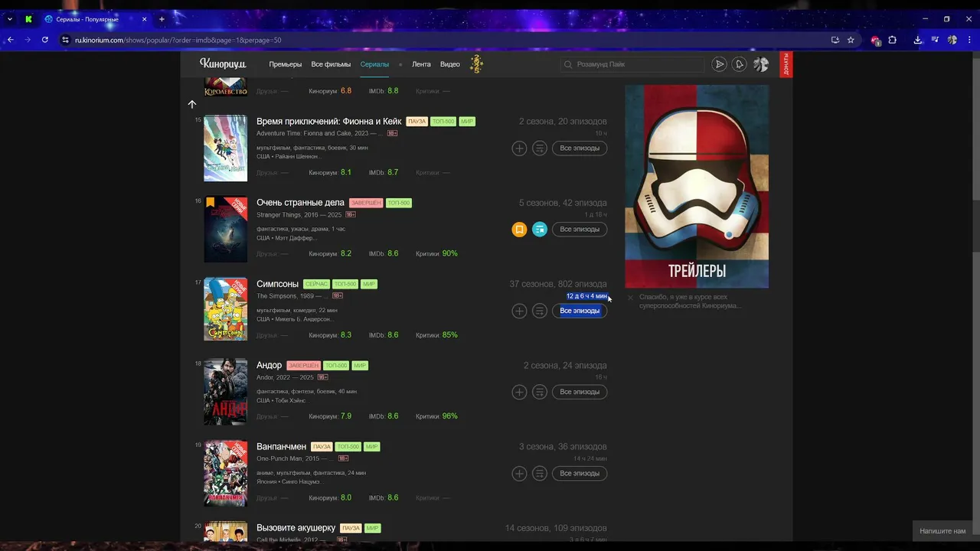
Task: Click the Кинориум logo
Action: tap(223, 64)
